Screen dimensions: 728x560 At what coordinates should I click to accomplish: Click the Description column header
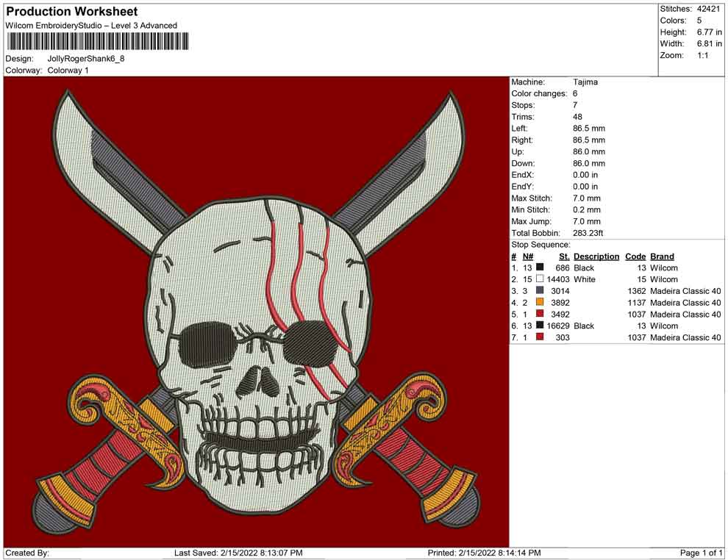coord(596,256)
